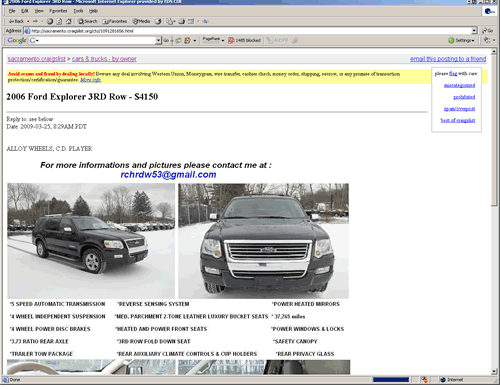This screenshot has width=500, height=389.
Task: Click the Google news icon in toolbar
Action: [x=179, y=40]
